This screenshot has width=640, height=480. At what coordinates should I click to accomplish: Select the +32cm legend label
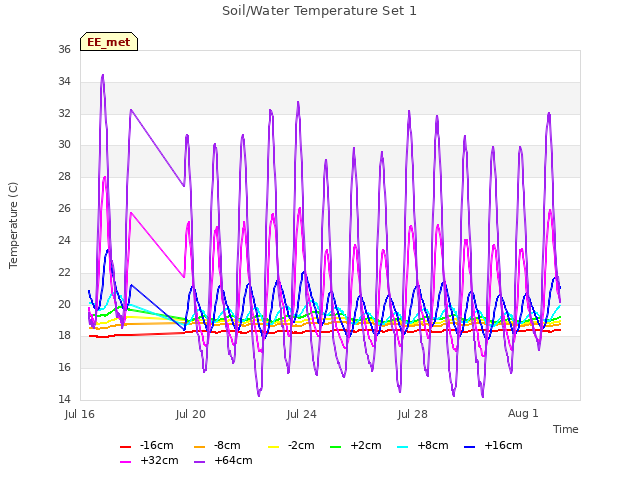point(159,460)
